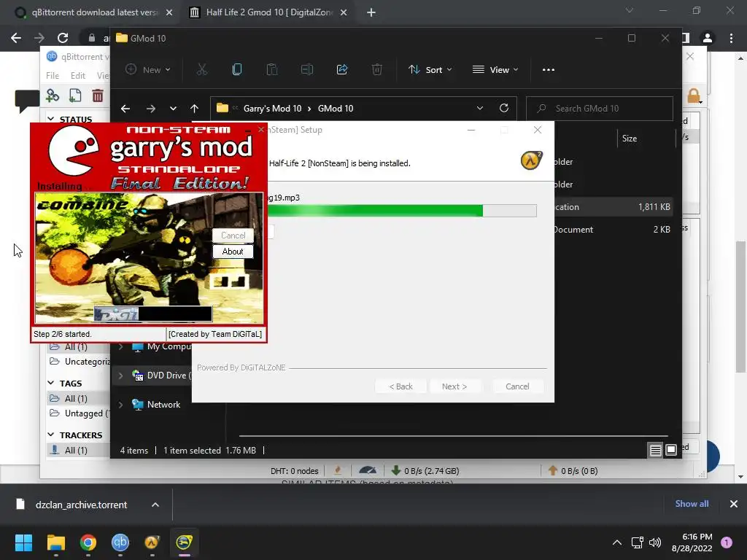Switch to Half Life 2 Gmod 10 tab

pyautogui.click(x=268, y=12)
